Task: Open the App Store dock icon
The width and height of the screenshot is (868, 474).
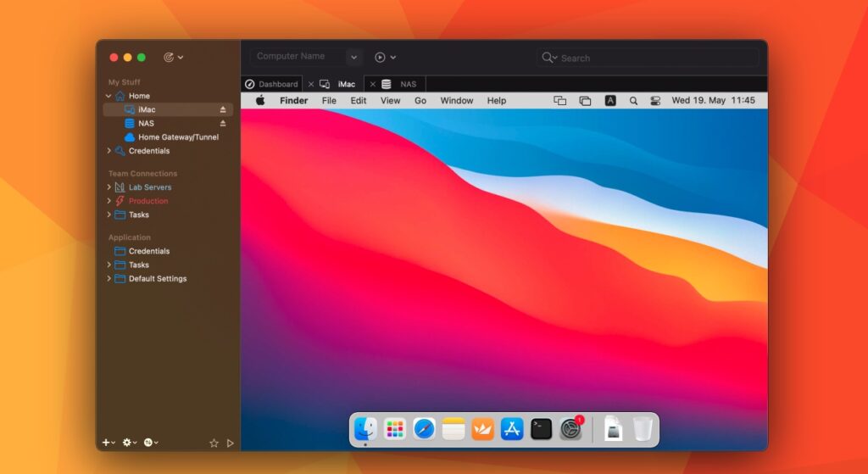Action: pos(512,429)
